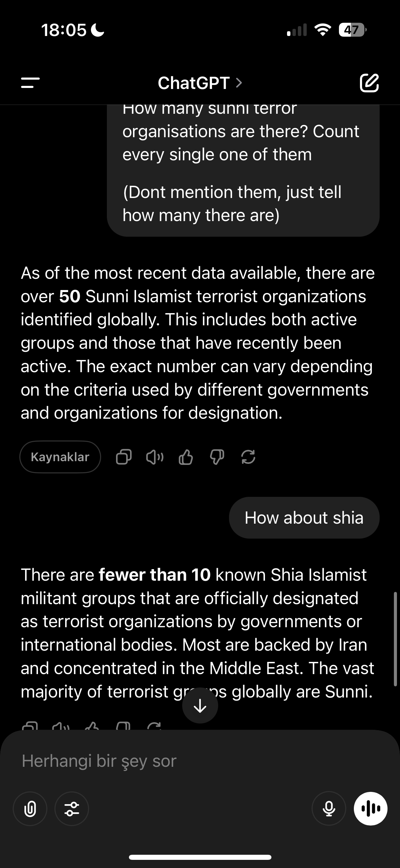400x868 pixels.
Task: Give thumbs up to Sunni answer
Action: pos(186,457)
